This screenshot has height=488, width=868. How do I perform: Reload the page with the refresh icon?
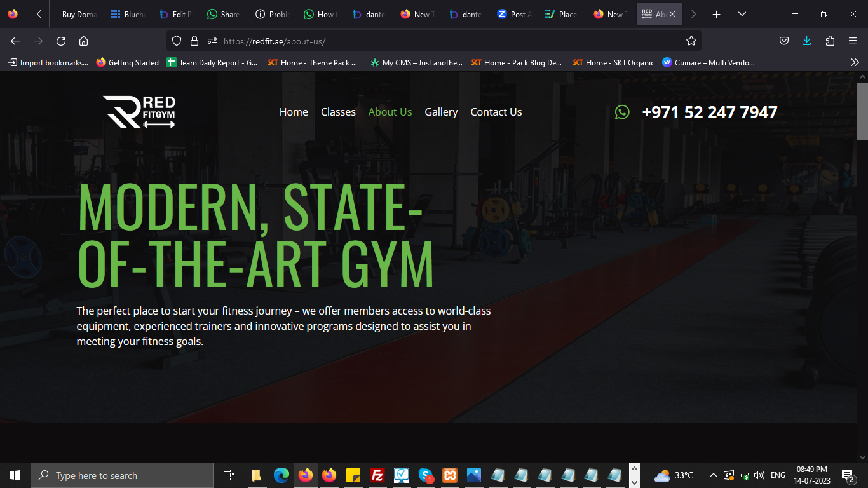pos(61,41)
